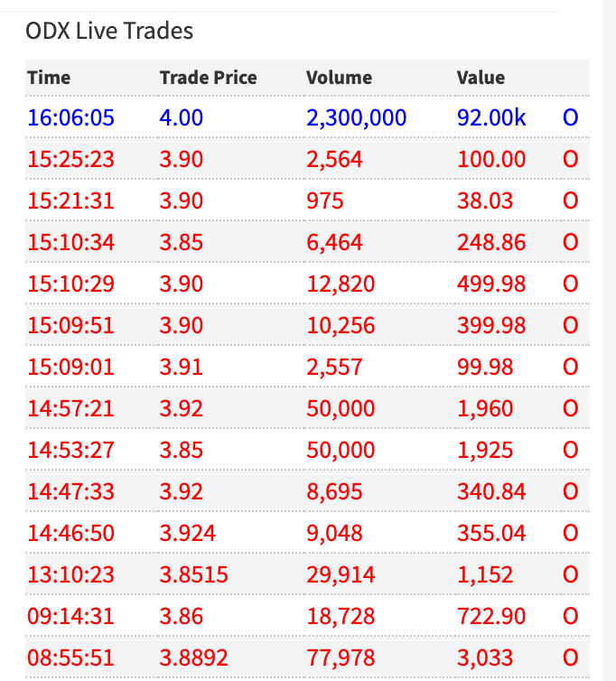Click the 2,557 volume cell
The width and height of the screenshot is (616, 681).
(x=334, y=367)
